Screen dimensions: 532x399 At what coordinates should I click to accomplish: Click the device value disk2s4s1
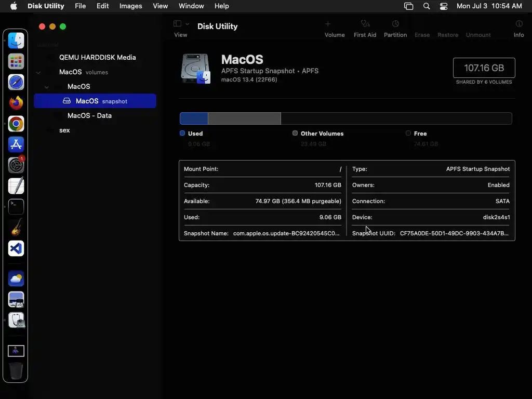click(x=496, y=217)
